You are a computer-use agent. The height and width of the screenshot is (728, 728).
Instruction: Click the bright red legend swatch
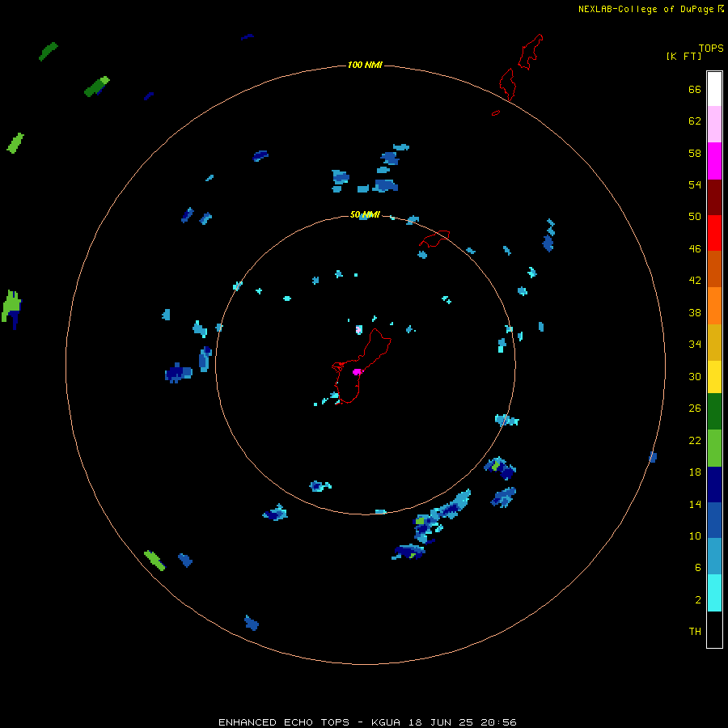[714, 233]
